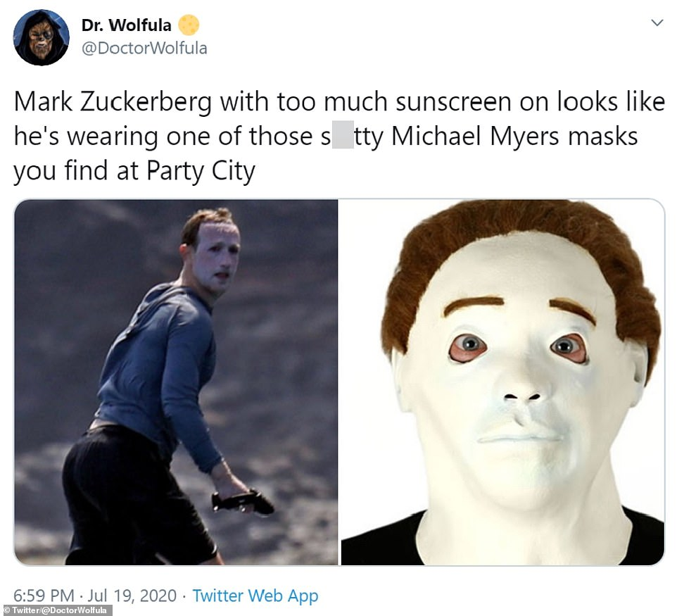Click 'Party City' in the tweet text

click(x=201, y=171)
